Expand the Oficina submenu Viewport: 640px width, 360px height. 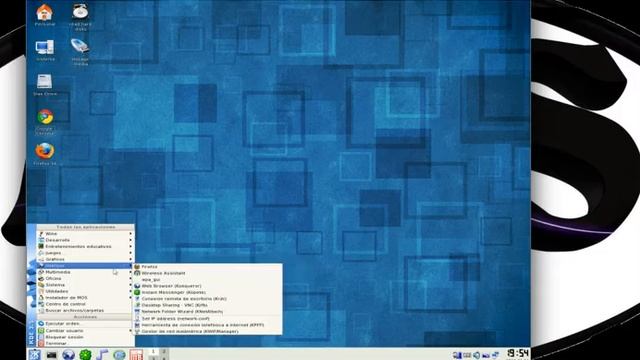click(85, 278)
